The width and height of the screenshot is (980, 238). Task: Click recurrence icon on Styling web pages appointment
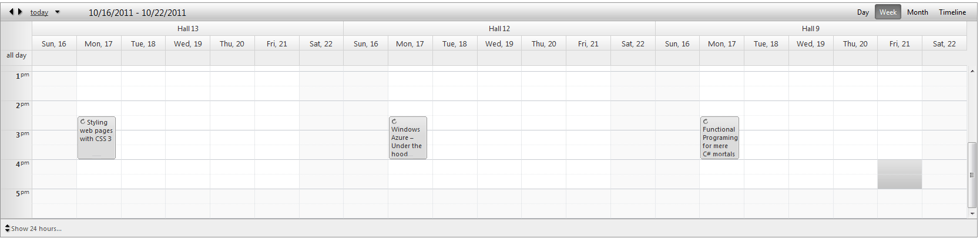[83, 122]
